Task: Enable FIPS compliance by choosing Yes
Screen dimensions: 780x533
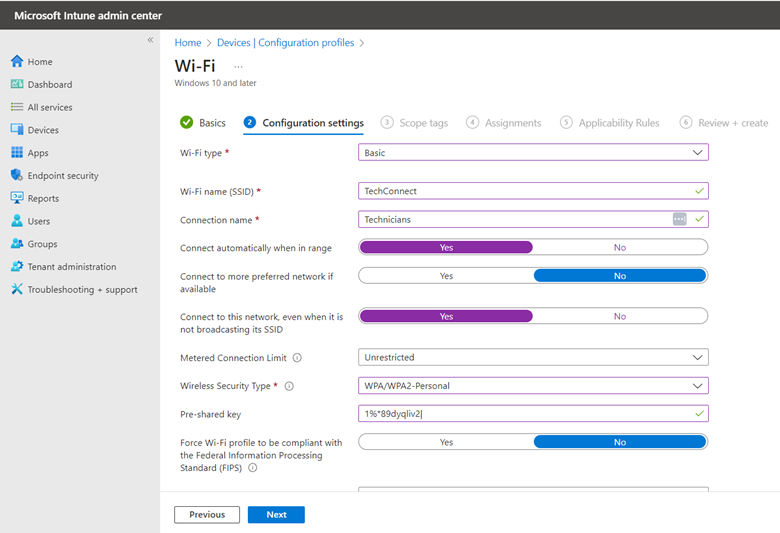Action: (446, 442)
